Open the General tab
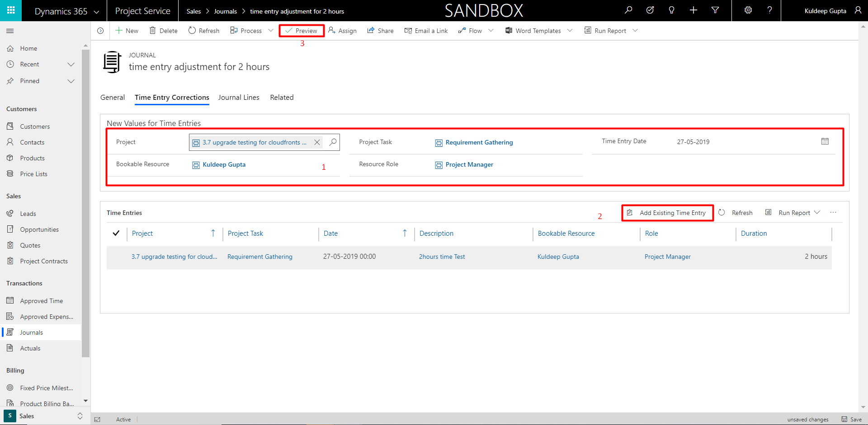Viewport: 868px width, 425px height. 113,98
